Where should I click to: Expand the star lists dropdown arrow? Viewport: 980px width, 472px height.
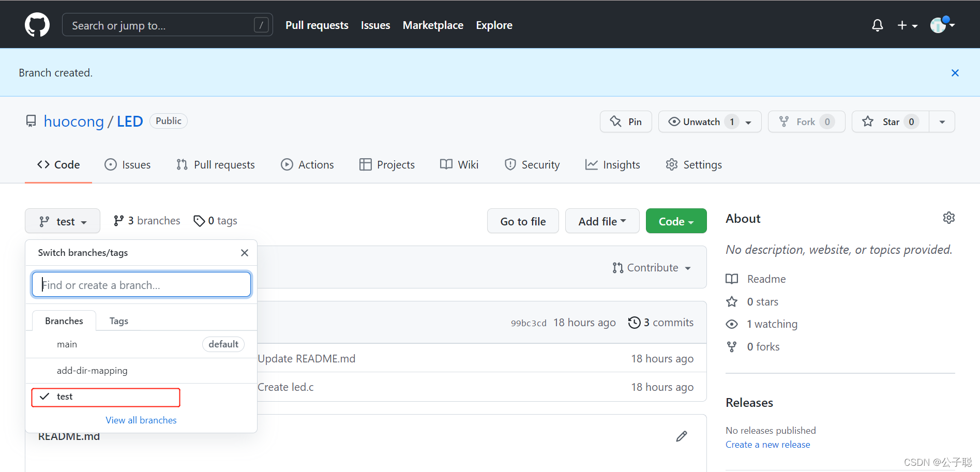942,121
